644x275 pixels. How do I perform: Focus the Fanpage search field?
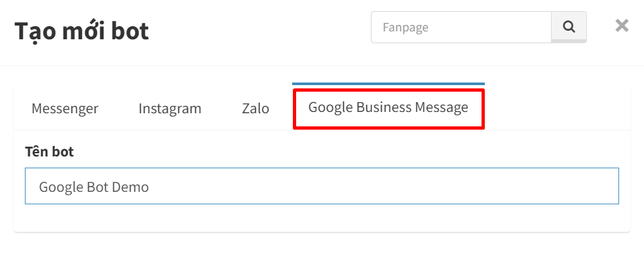pyautogui.click(x=461, y=27)
